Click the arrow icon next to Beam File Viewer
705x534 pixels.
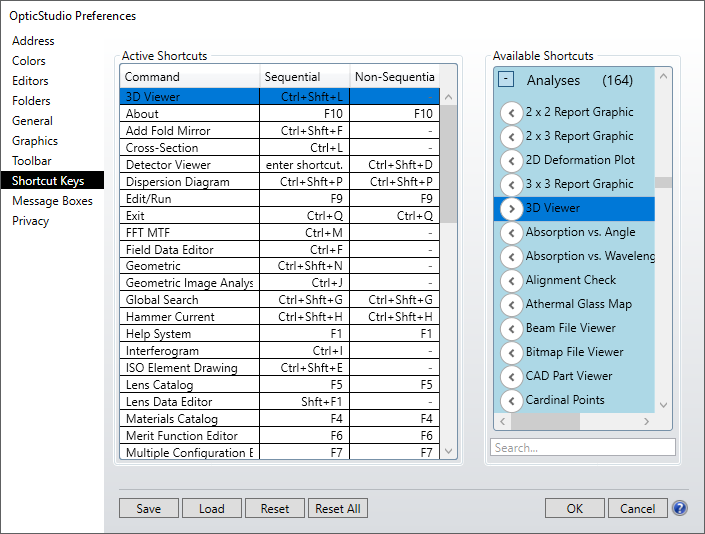point(511,328)
